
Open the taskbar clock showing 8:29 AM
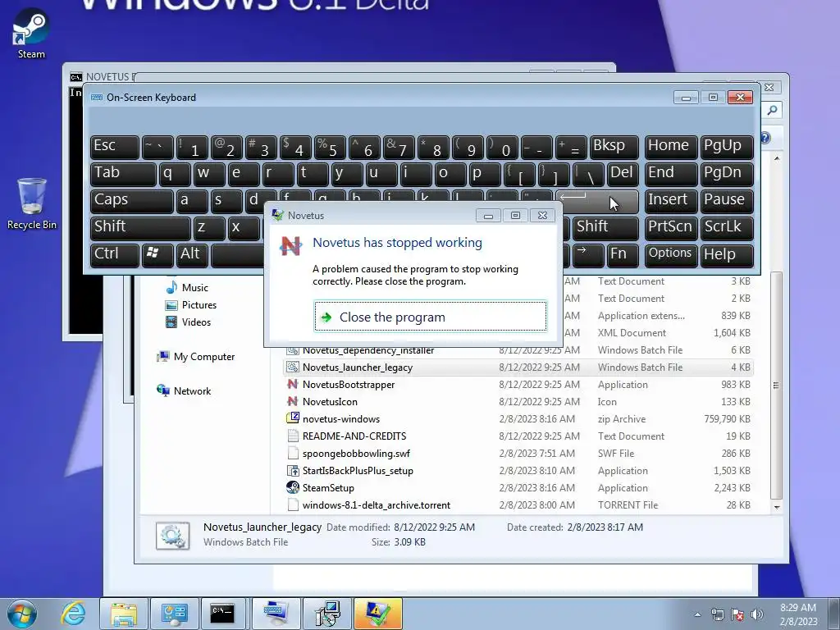pyautogui.click(x=798, y=614)
